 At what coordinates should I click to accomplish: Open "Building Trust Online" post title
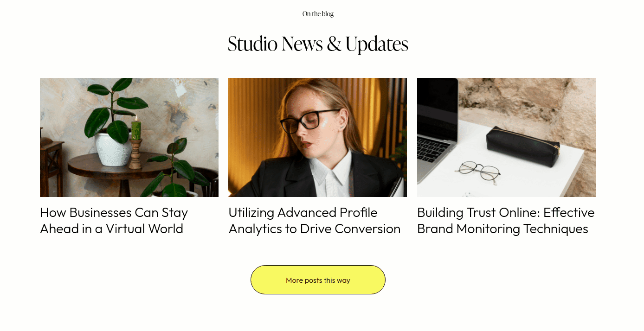coord(506,221)
